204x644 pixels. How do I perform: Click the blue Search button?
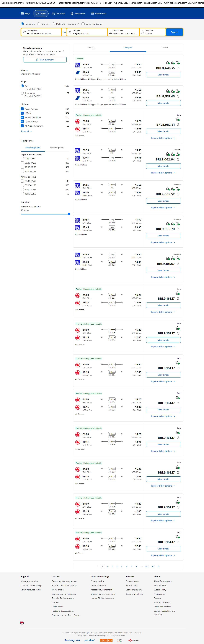coord(174,32)
